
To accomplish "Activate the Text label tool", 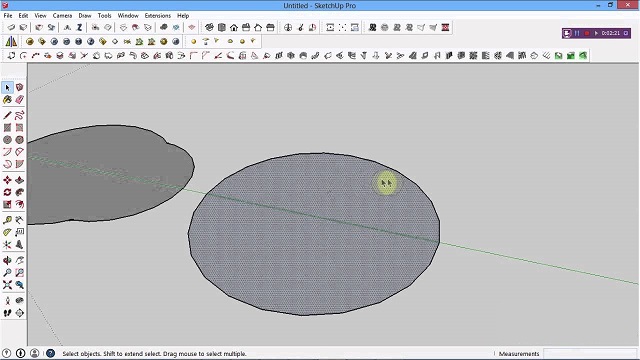I will coord(19,232).
